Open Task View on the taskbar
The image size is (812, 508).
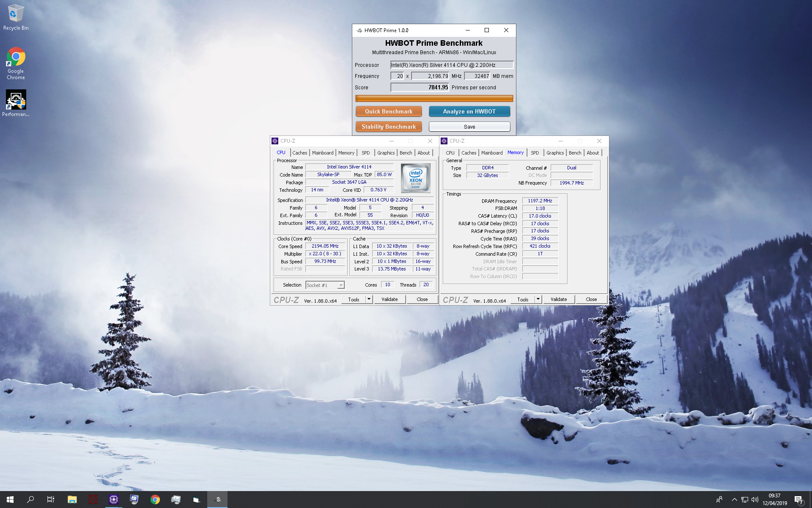coord(51,500)
